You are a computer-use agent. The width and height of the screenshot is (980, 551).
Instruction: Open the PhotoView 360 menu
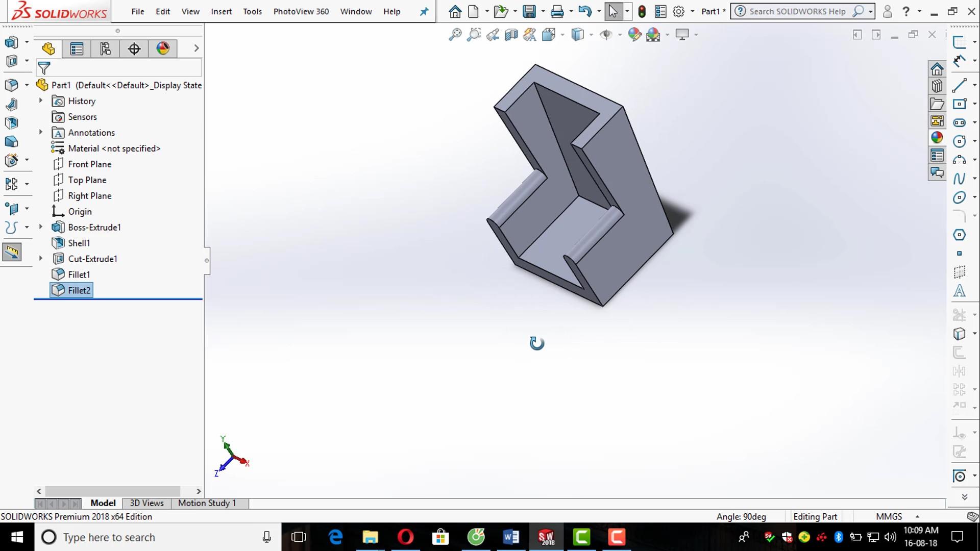tap(301, 11)
